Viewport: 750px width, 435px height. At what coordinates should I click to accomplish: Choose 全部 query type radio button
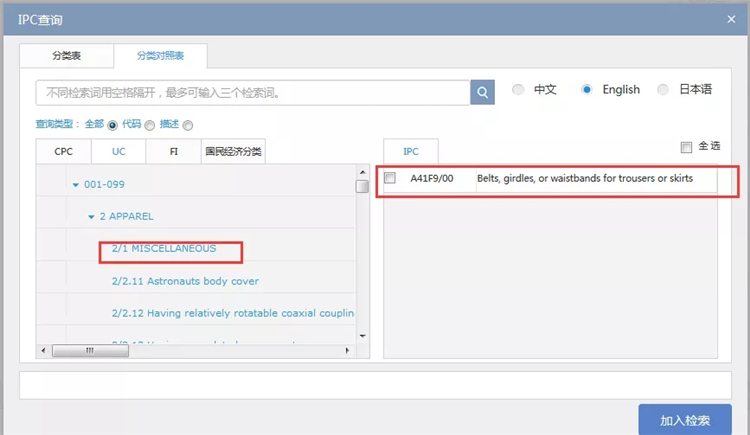[x=112, y=125]
